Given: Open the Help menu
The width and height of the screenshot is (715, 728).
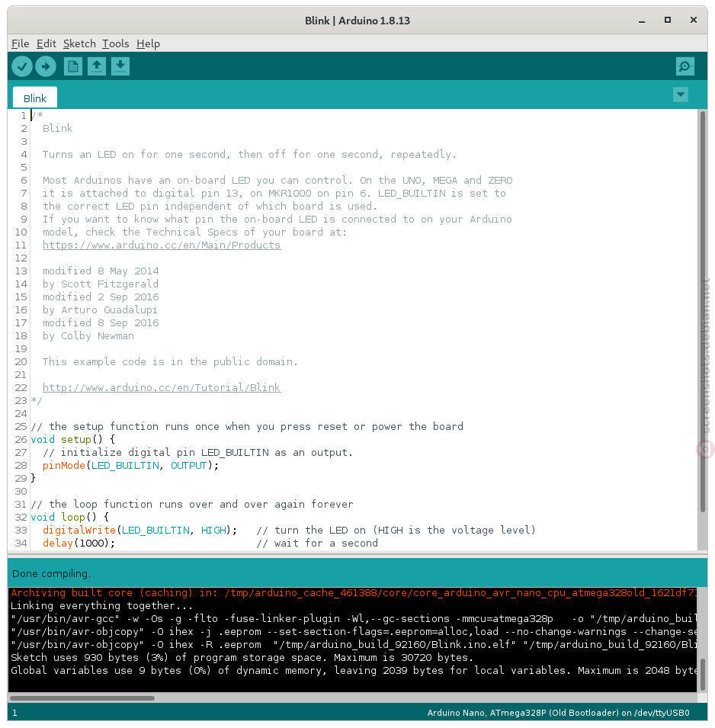Looking at the screenshot, I should (148, 43).
